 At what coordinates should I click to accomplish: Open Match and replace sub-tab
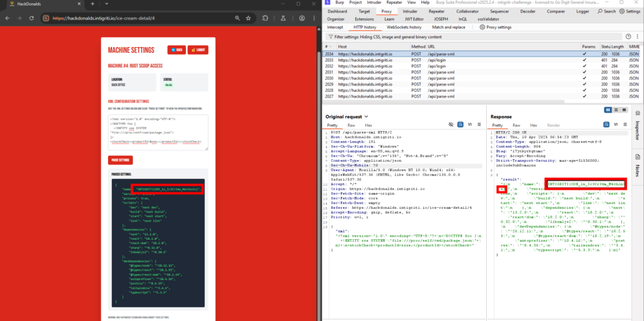click(x=448, y=27)
